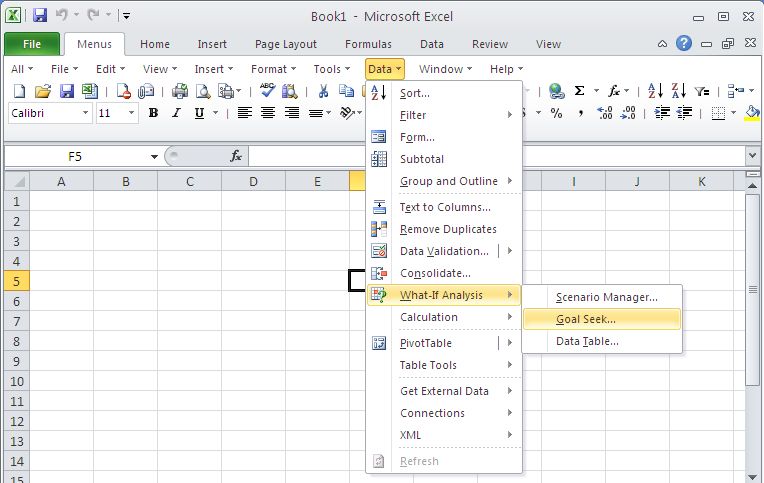Open the green File tab

(x=32, y=44)
